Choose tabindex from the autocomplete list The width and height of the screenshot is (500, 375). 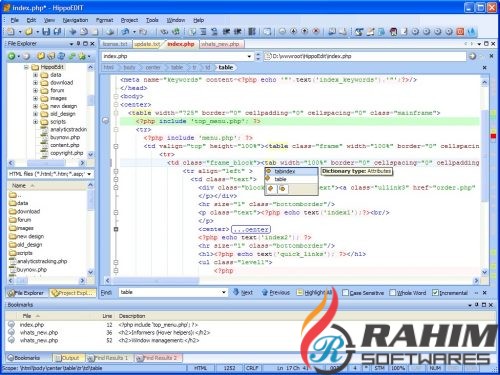pyautogui.click(x=291, y=171)
